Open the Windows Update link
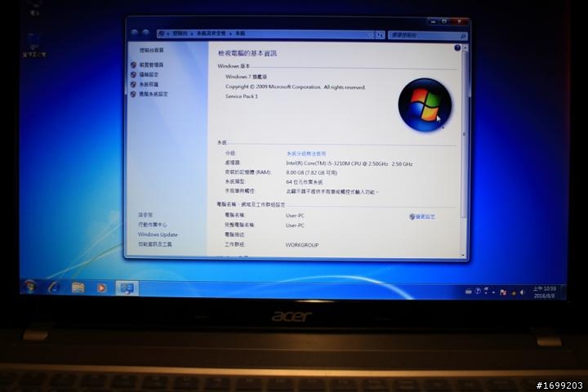 coord(158,234)
